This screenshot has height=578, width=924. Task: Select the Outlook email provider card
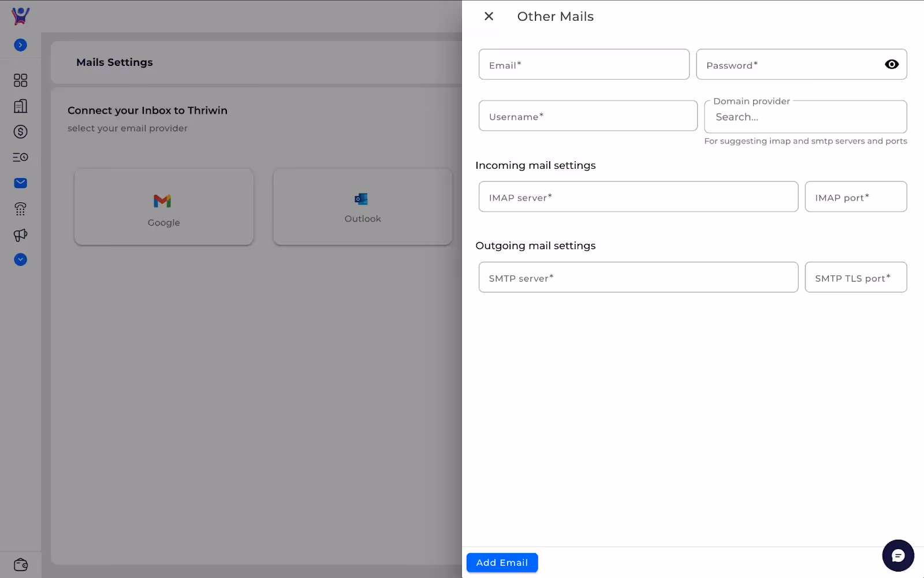363,207
